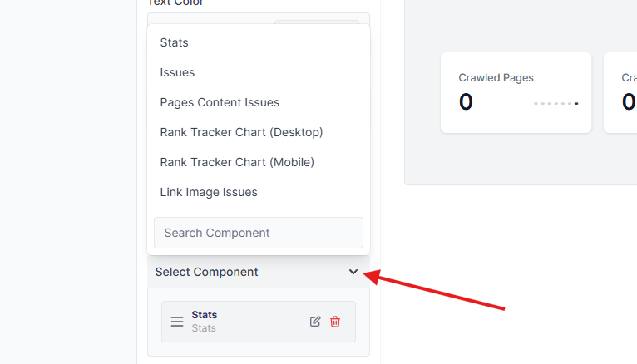Viewport: 637px width, 364px height.
Task: Choose the Issues option in dropdown
Action: 177,72
